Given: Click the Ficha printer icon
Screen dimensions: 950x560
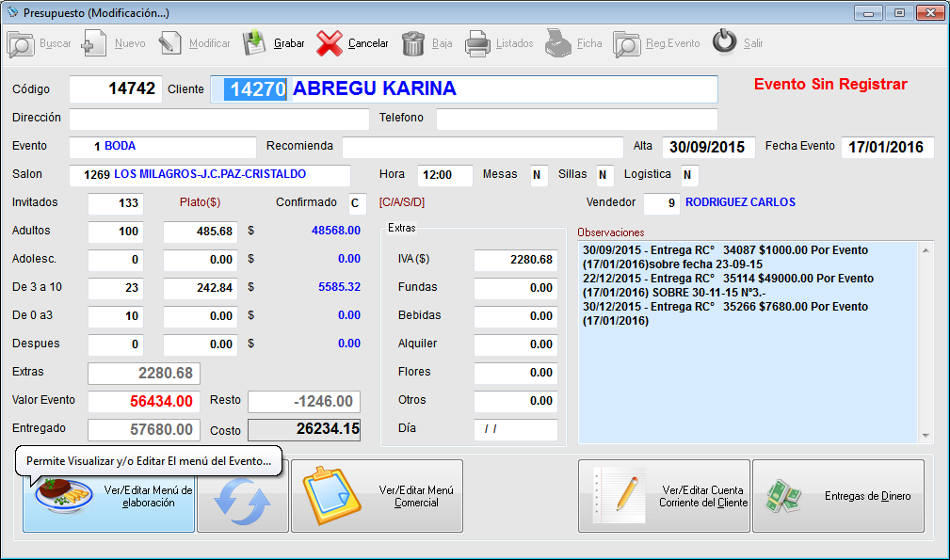Looking at the screenshot, I should point(558,43).
